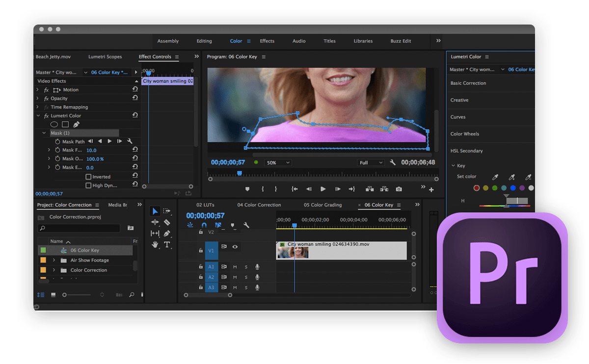Toggle Linked Selection in timeline
Image resolution: width=589 pixels, height=364 pixels.
tap(218, 225)
